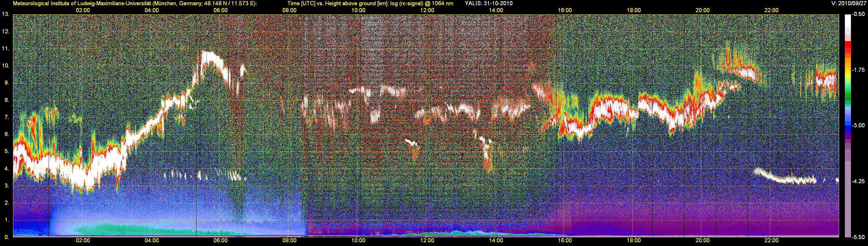Click the 10. km height axis label

[x=6, y=65]
